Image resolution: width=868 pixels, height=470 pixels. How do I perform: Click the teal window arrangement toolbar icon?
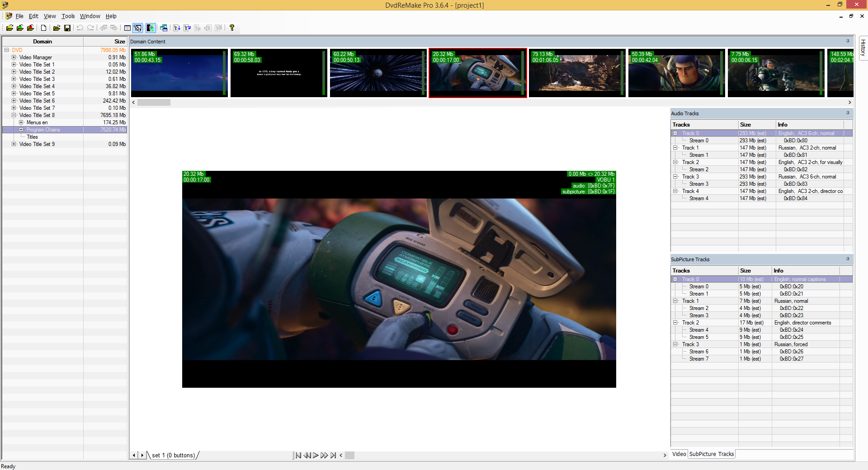click(x=164, y=28)
